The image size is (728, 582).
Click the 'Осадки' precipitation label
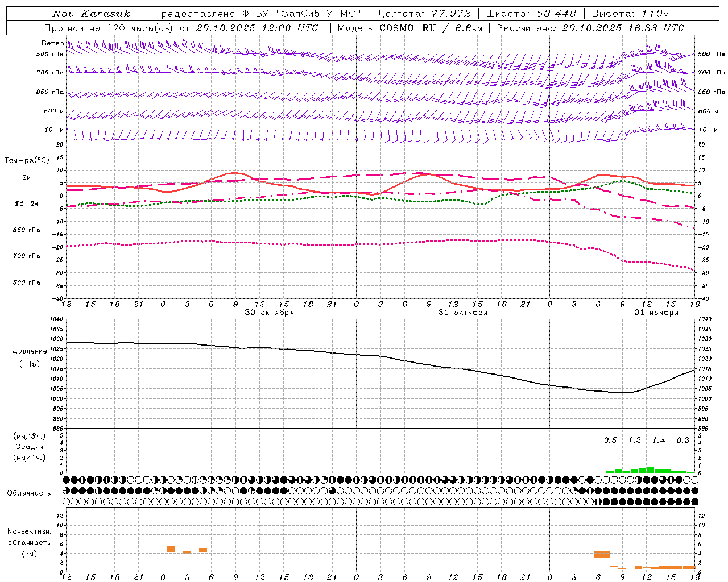coord(30,447)
